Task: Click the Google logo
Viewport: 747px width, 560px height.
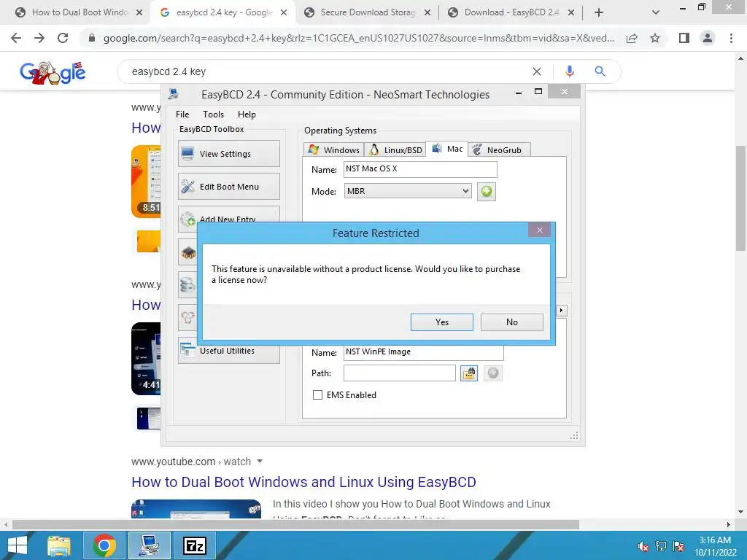Action: 53,72
